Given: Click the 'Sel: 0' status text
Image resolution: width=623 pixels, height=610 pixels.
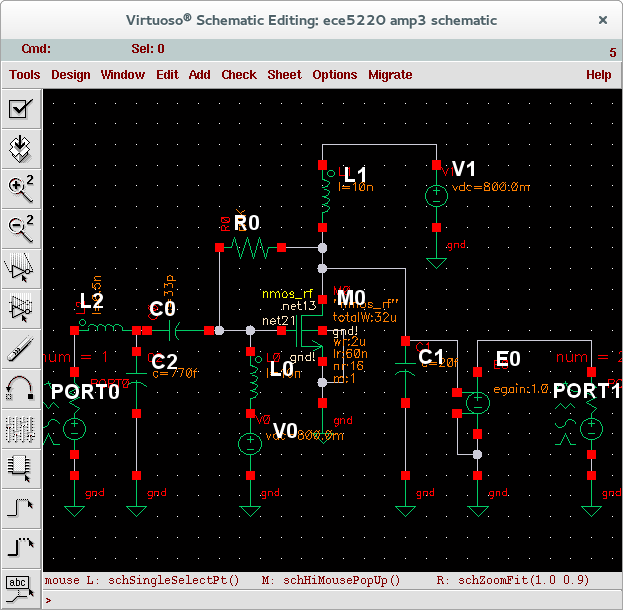Looking at the screenshot, I should (x=148, y=49).
